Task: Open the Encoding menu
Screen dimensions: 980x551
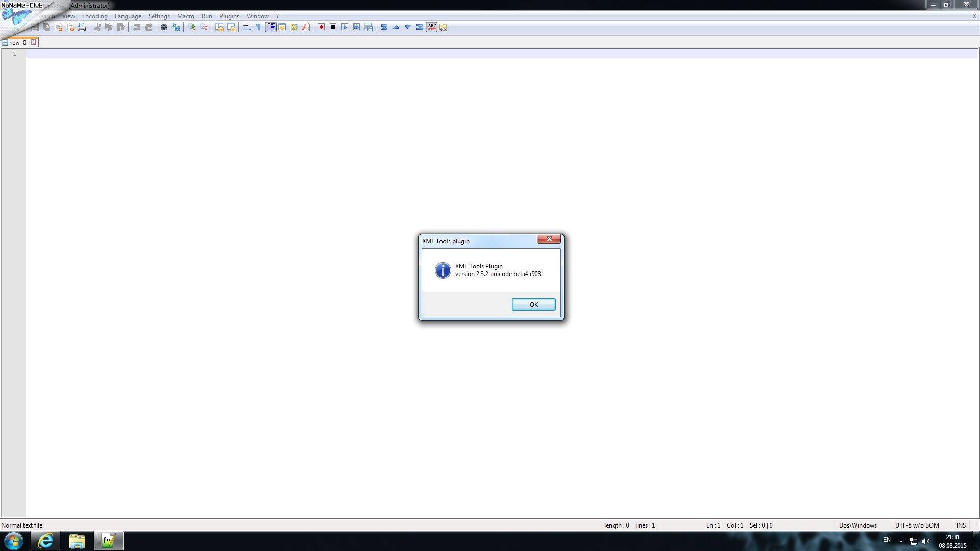Action: pyautogui.click(x=94, y=16)
